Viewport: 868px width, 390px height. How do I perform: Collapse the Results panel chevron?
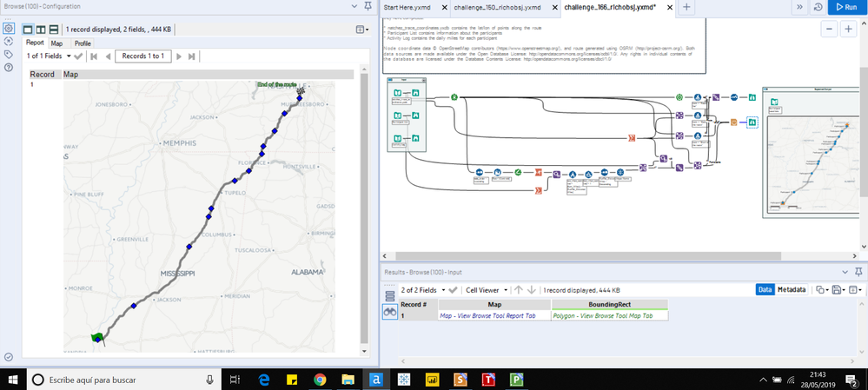[845, 272]
